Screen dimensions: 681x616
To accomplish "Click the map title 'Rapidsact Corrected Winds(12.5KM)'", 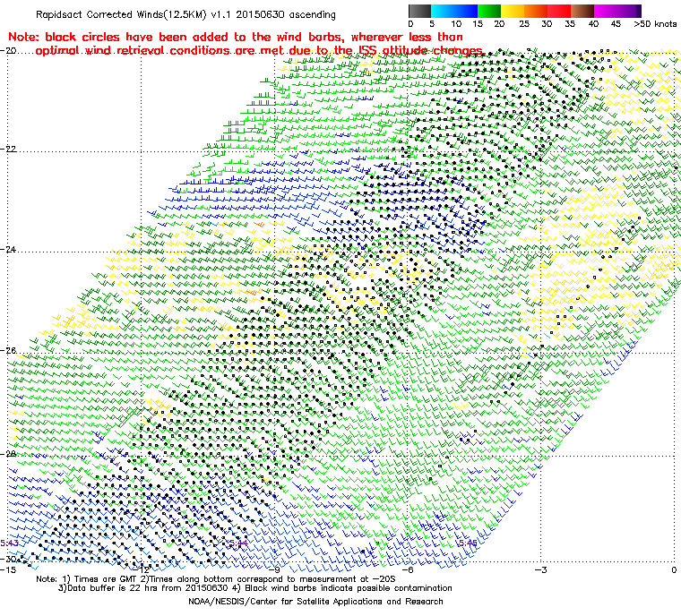I will tap(122, 14).
